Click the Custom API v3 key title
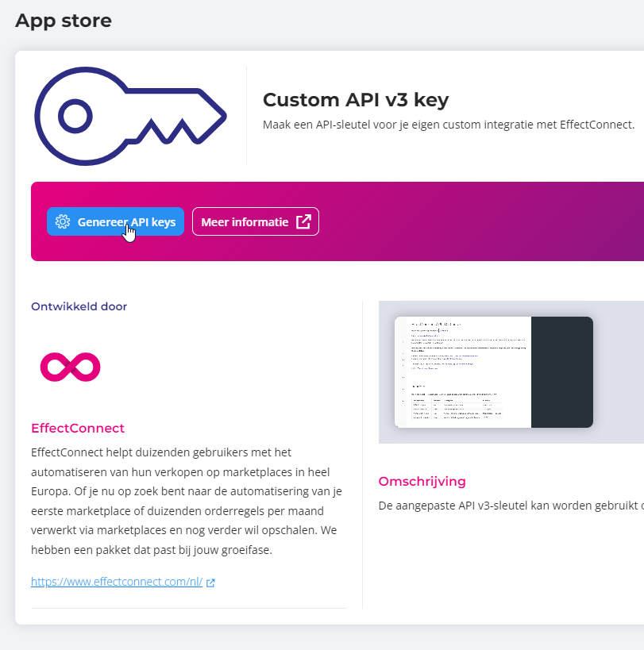This screenshot has width=644, height=650. coord(356,100)
